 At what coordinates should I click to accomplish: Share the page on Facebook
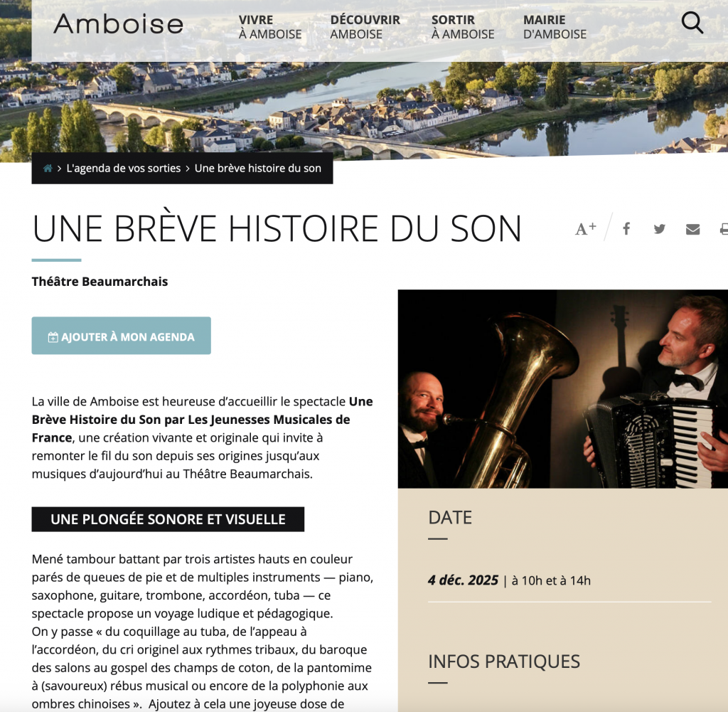tap(626, 228)
